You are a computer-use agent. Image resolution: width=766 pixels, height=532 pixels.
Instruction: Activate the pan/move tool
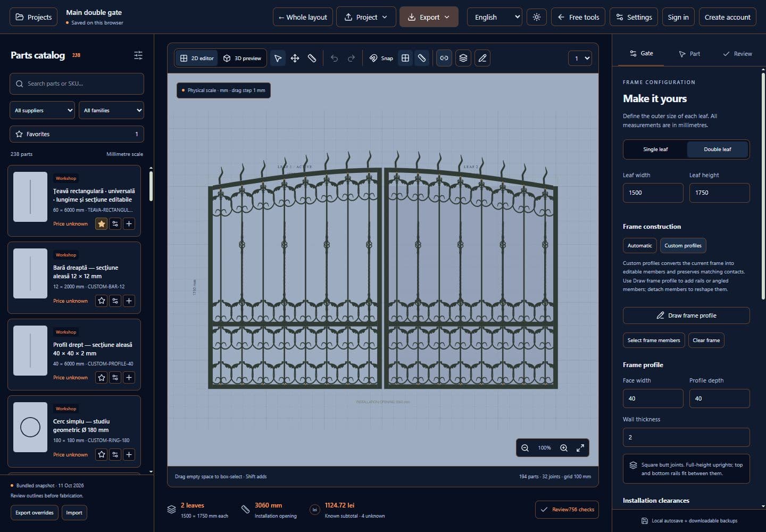295,58
